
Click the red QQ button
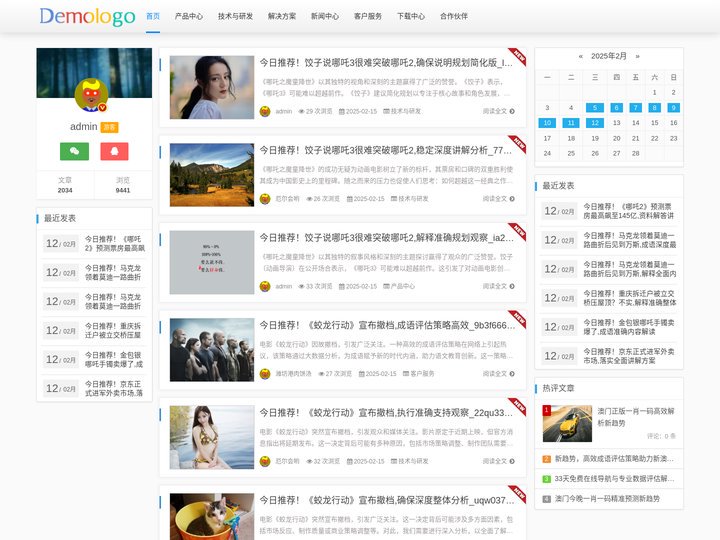click(x=114, y=151)
